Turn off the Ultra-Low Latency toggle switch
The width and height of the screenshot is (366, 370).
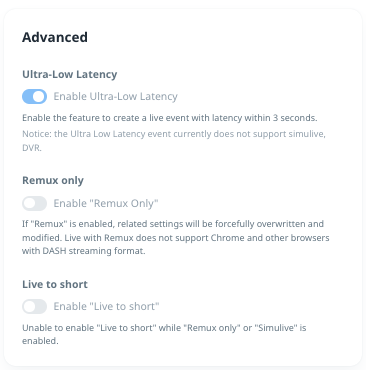(34, 97)
